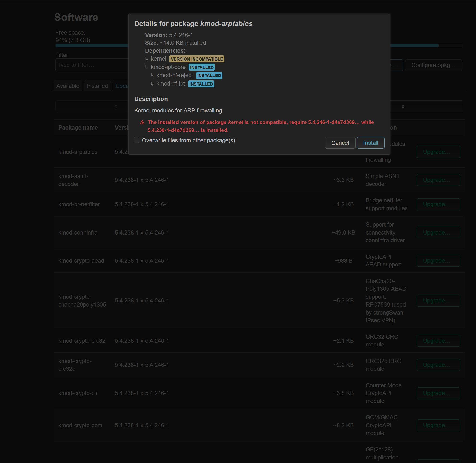Screen dimensions: 476x463
Task: Click the VERSION INCOMPATIBLE kernel badge
Action: pyautogui.click(x=197, y=59)
